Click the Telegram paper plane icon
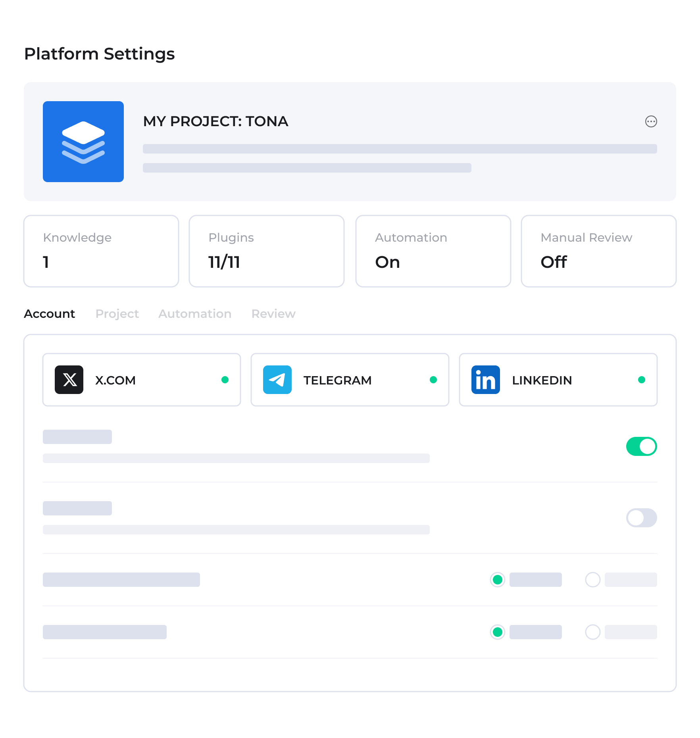Viewport: 700px width, 738px height. pyautogui.click(x=277, y=380)
